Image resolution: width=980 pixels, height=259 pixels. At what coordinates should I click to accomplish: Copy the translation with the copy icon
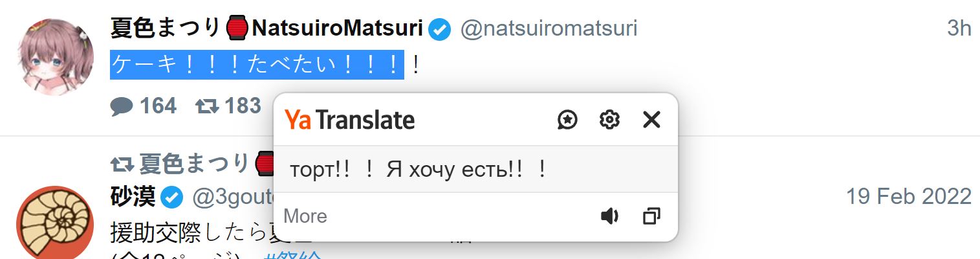(x=651, y=216)
